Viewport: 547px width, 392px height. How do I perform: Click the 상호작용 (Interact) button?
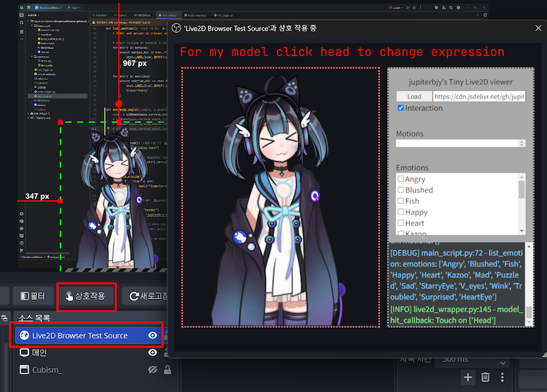[87, 296]
